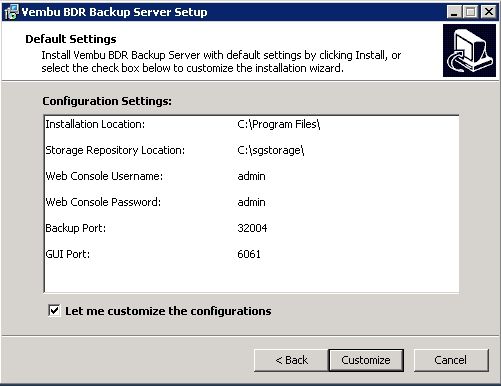Uncheck Let me customize the configurations

(x=54, y=311)
